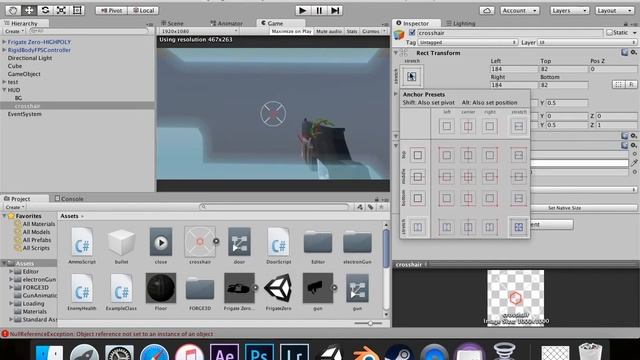
Task: Toggle Pivot/Center handle mode
Action: click(111, 11)
